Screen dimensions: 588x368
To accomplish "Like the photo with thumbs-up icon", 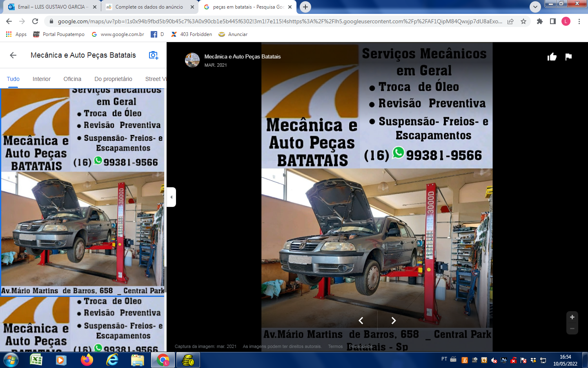I will point(552,57).
